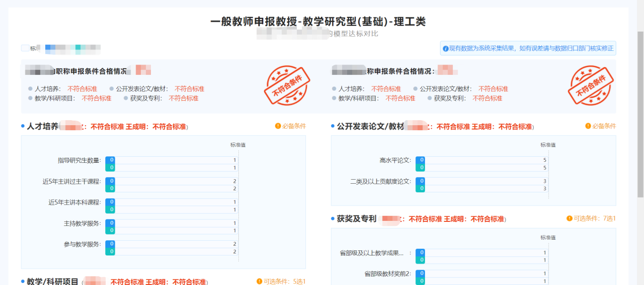
Task: Select the 获奖及专利 section heading
Action: tap(356, 219)
